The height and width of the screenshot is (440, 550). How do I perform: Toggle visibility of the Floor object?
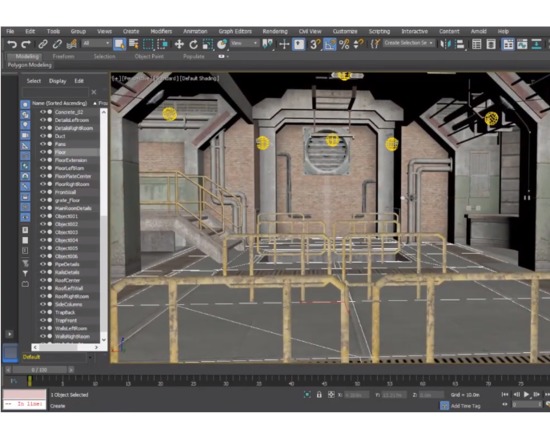click(x=43, y=152)
